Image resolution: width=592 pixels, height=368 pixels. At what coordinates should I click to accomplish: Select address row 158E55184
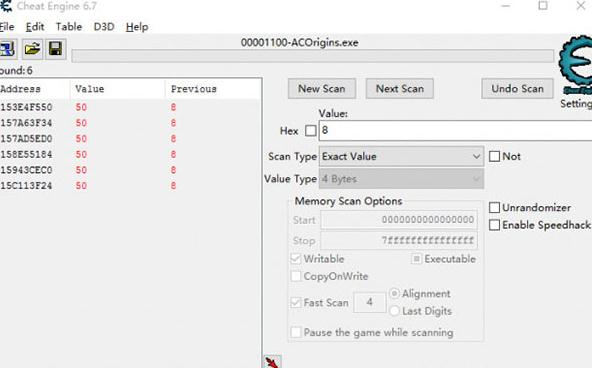click(130, 154)
